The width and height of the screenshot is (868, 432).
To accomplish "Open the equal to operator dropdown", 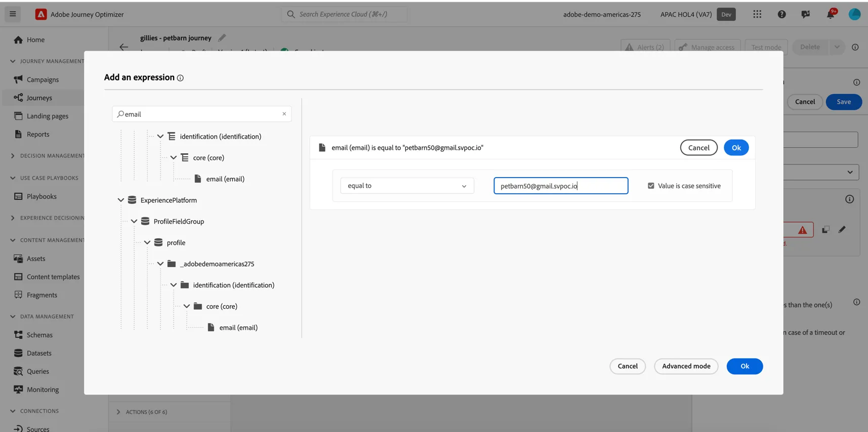I will [x=407, y=186].
